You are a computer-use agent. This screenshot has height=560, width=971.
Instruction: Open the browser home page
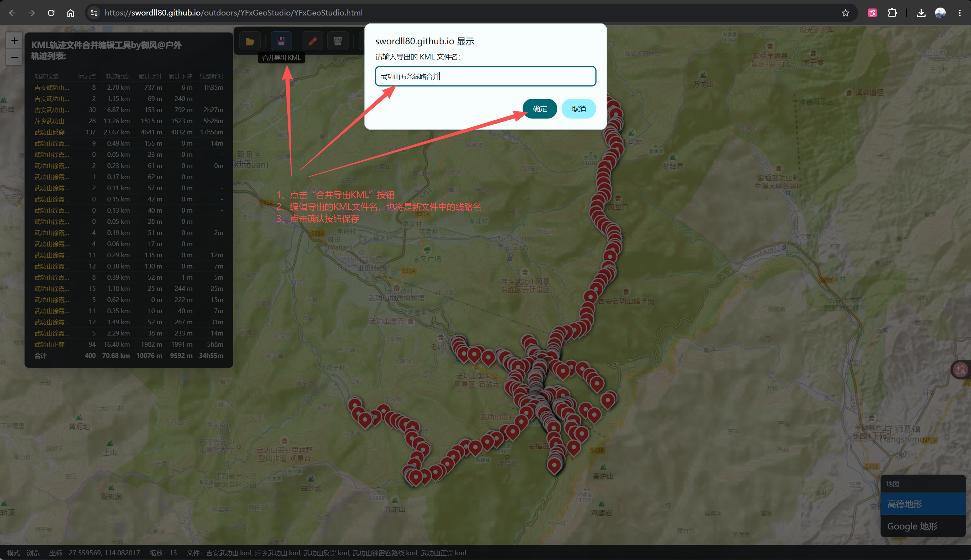click(x=70, y=13)
